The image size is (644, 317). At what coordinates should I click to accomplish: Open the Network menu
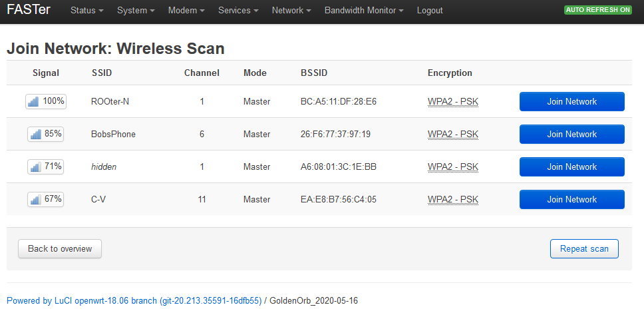click(291, 11)
